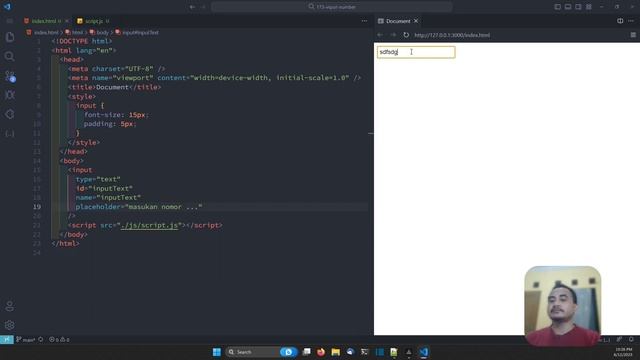This screenshot has width=640, height=360.
Task: Open the Extensions view
Action: pos(10,114)
